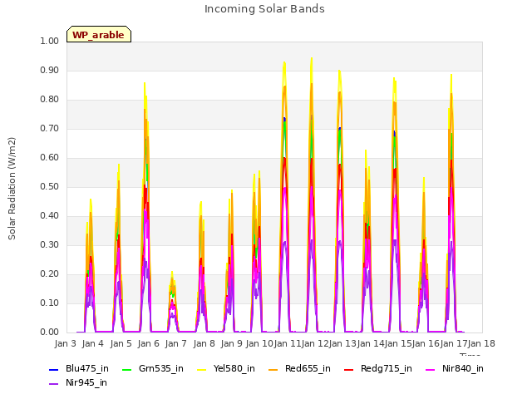Click the Jan 13 x-axis date label
This screenshot has width=532, height=399.
point(342,343)
